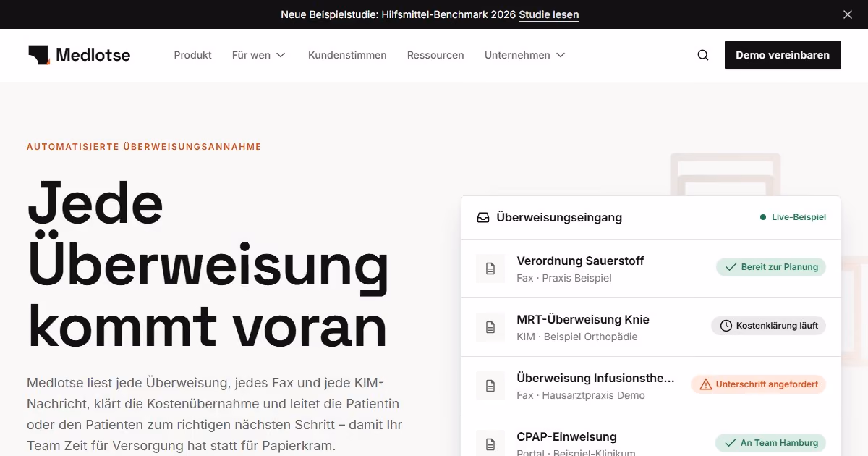868x456 pixels.
Task: Open the Überweisung Infusionsthe… entry title
Action: pyautogui.click(x=595, y=378)
